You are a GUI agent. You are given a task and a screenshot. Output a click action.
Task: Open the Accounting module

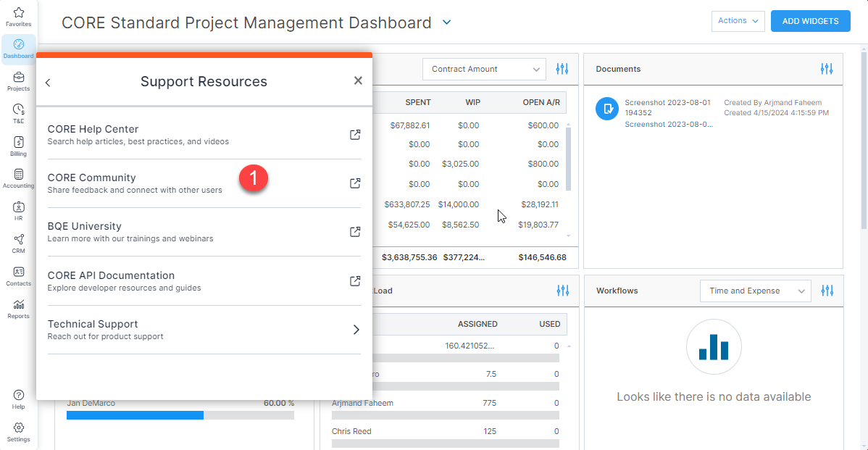tap(18, 179)
